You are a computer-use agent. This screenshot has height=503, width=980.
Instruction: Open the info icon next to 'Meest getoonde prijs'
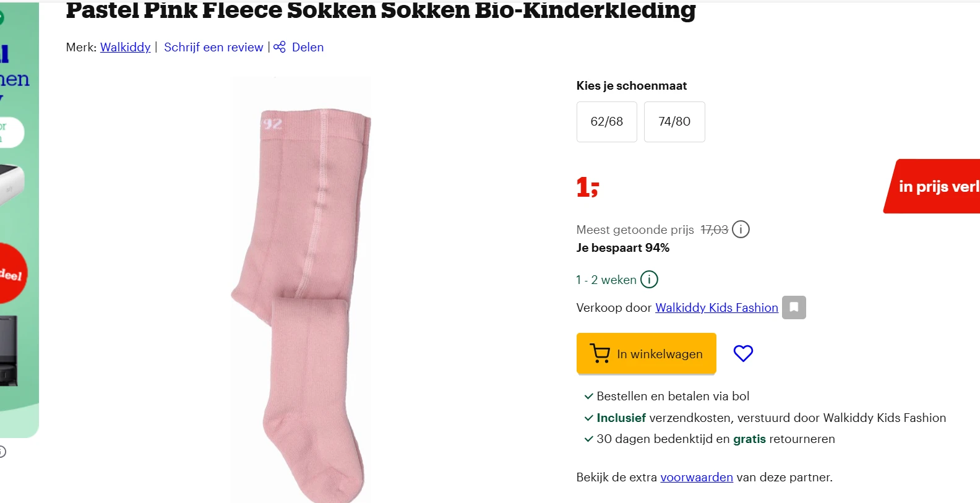point(741,229)
